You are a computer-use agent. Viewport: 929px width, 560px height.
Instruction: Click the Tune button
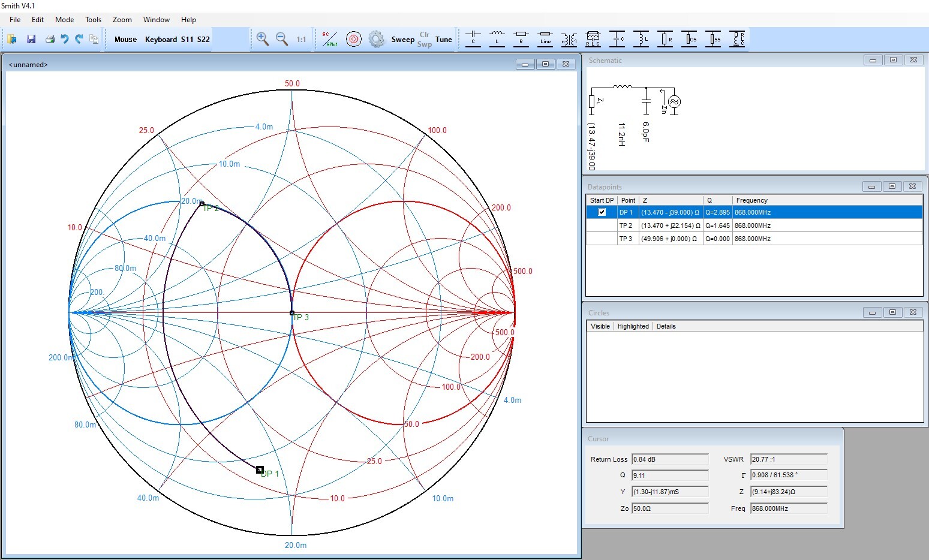pos(444,40)
